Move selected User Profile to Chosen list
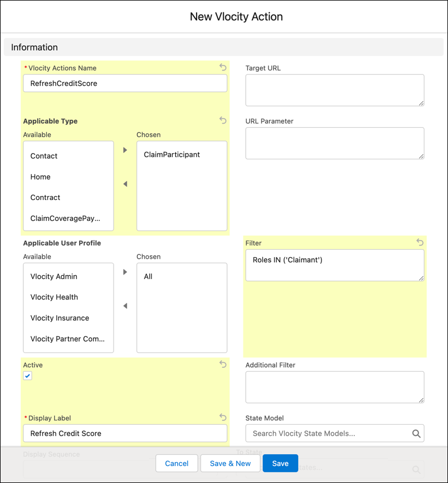 125,272
